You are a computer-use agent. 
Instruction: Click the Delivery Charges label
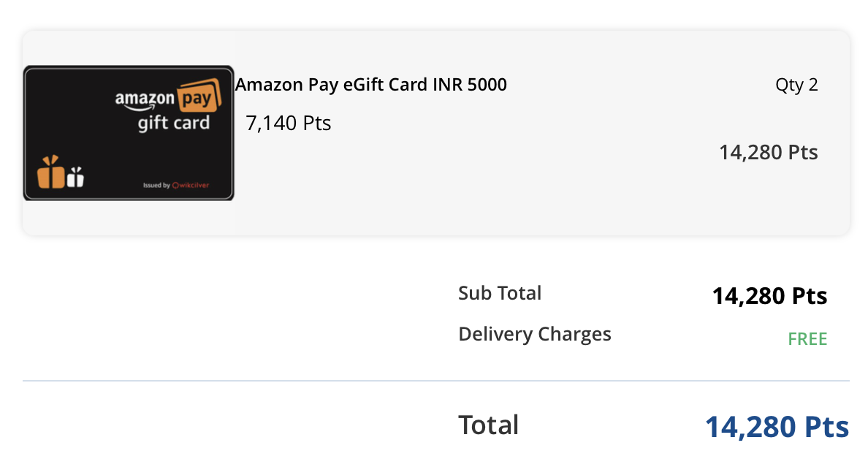pyautogui.click(x=535, y=334)
